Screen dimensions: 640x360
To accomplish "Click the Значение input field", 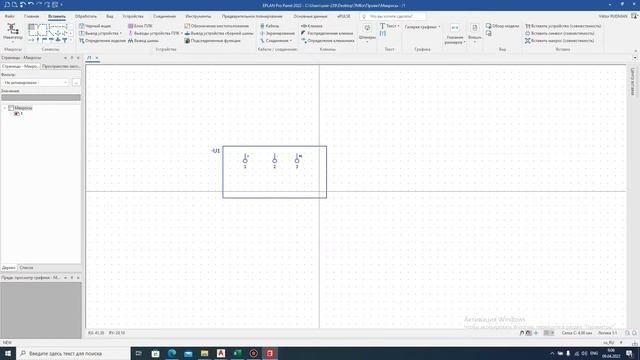I will tap(41, 98).
